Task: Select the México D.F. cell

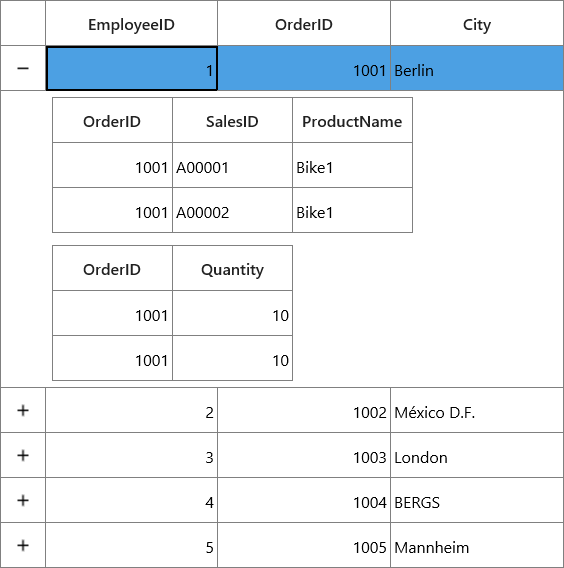Action: (x=477, y=410)
